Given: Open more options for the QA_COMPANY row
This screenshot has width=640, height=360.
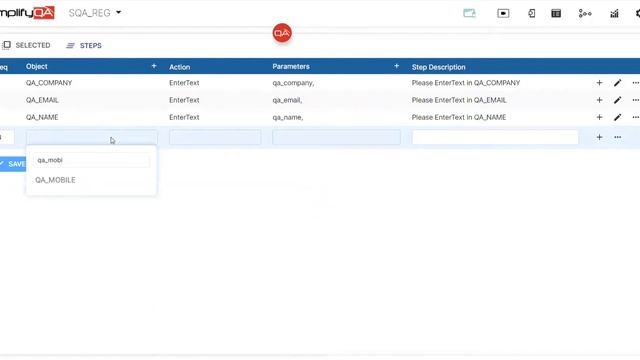Looking at the screenshot, I should pyautogui.click(x=636, y=83).
